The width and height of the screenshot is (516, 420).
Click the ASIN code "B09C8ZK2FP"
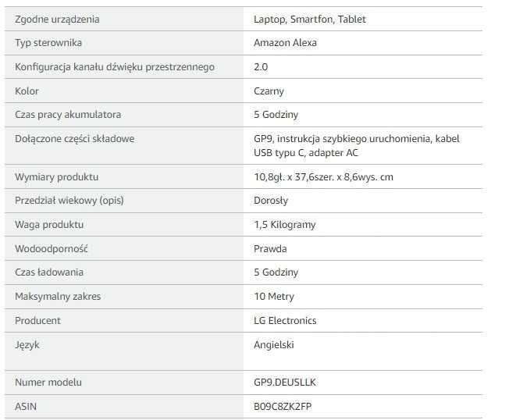click(283, 406)
